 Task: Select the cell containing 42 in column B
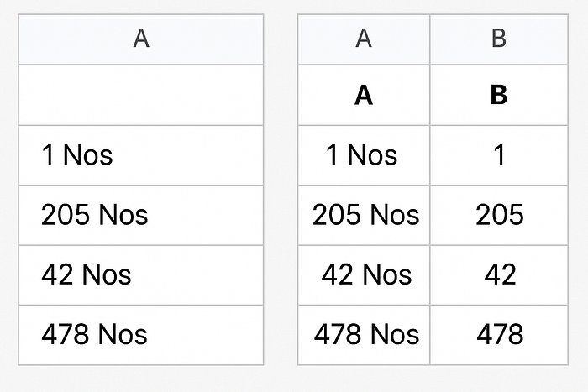(x=499, y=275)
